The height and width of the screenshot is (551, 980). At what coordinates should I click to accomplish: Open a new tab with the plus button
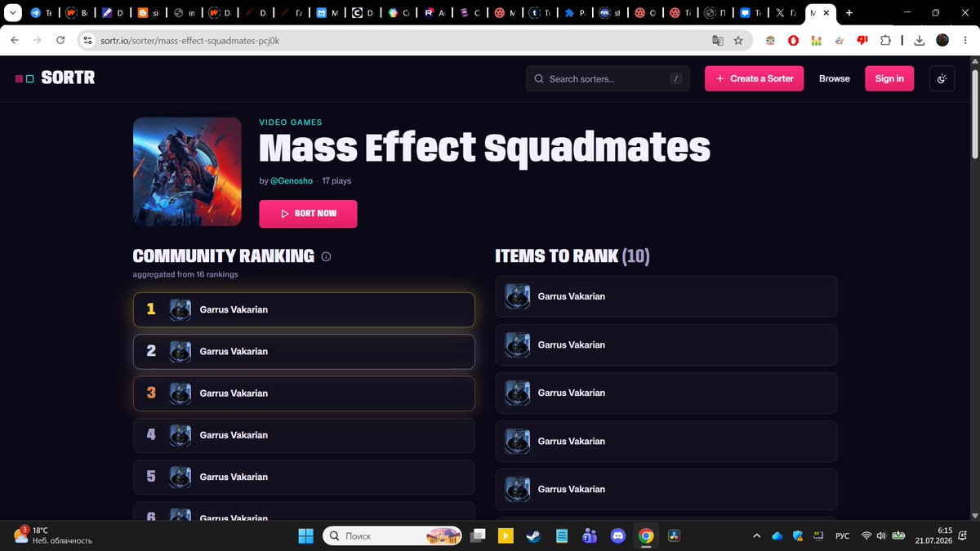[849, 13]
